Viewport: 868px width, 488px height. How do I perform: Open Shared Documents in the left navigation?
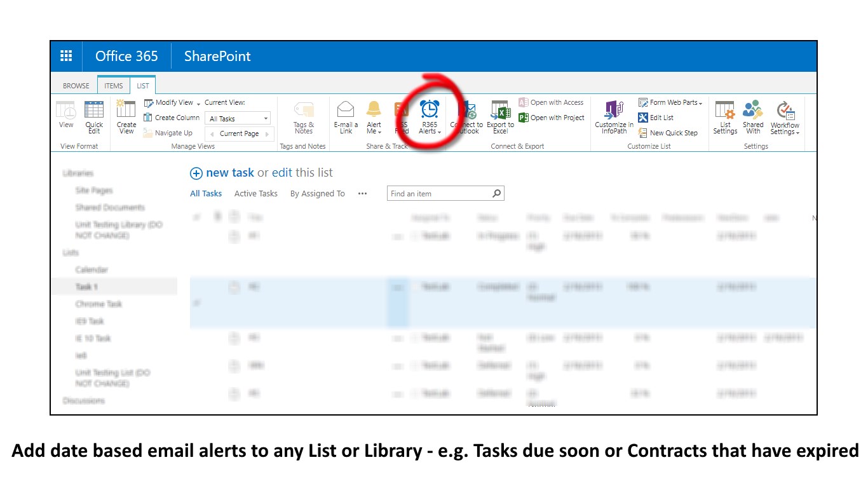pos(110,208)
